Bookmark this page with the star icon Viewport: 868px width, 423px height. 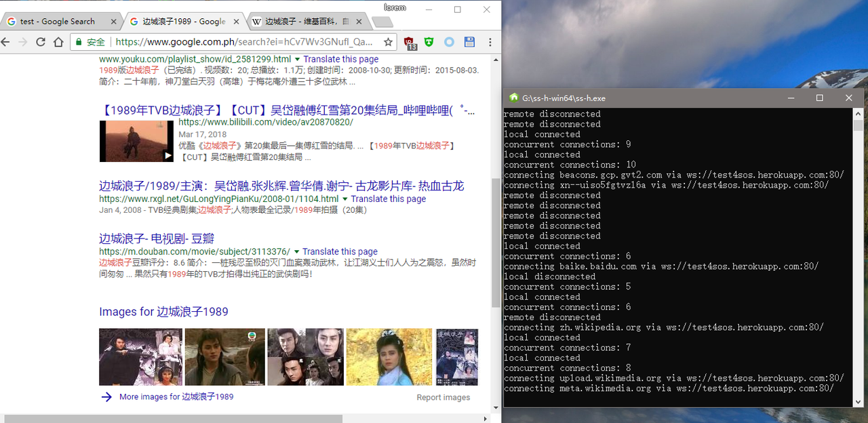click(388, 42)
